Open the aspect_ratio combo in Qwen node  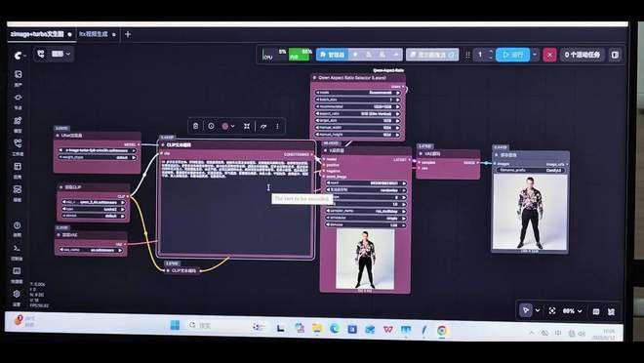[x=357, y=114]
